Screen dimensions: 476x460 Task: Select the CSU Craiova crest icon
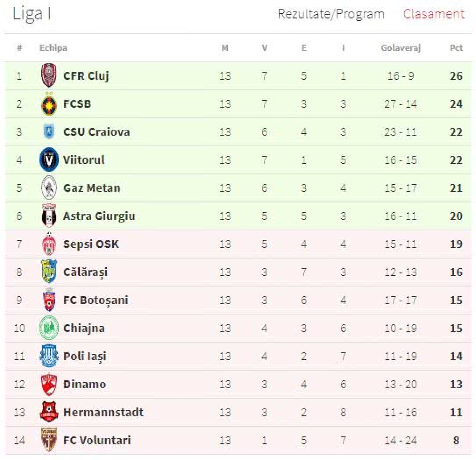(49, 132)
